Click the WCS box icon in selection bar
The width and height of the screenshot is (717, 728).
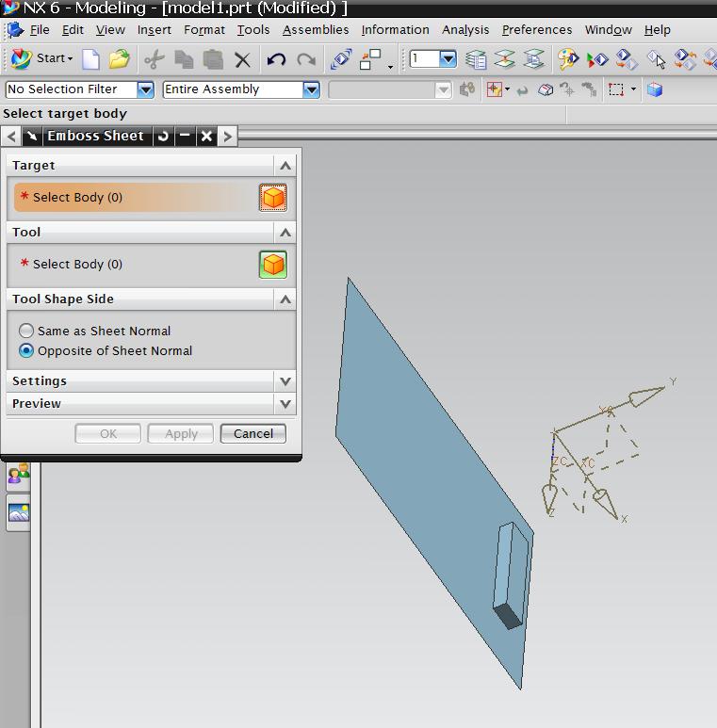(546, 89)
